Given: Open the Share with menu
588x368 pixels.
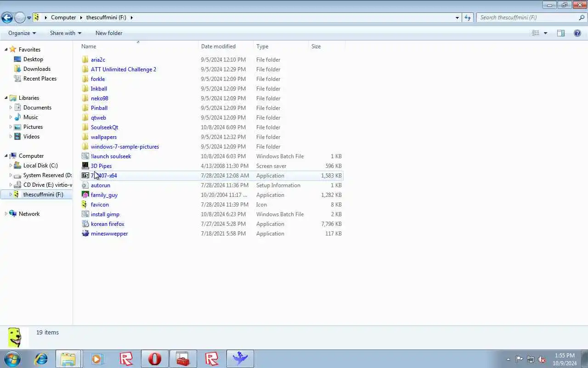Looking at the screenshot, I should click(66, 33).
